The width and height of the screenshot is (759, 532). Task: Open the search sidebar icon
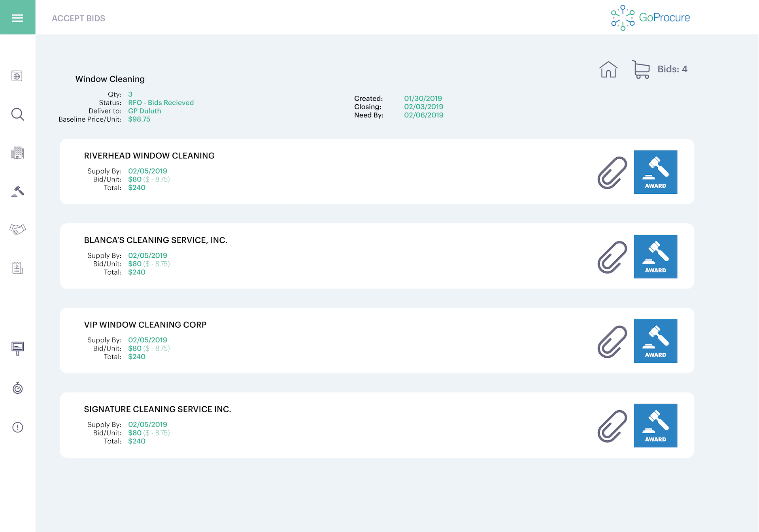pos(17,114)
